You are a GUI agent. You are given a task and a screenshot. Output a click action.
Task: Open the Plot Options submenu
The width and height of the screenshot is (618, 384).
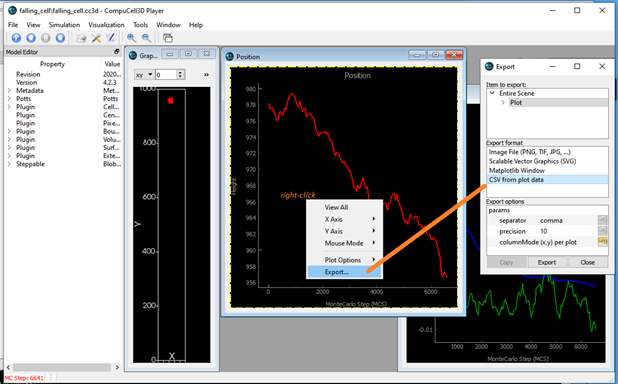(x=344, y=260)
